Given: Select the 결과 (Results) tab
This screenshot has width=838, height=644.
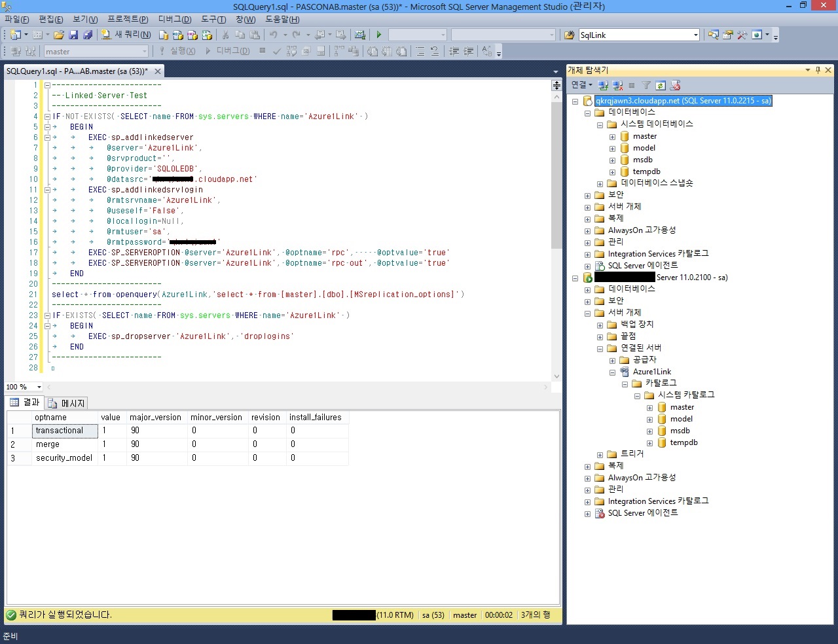Looking at the screenshot, I should click(x=25, y=402).
